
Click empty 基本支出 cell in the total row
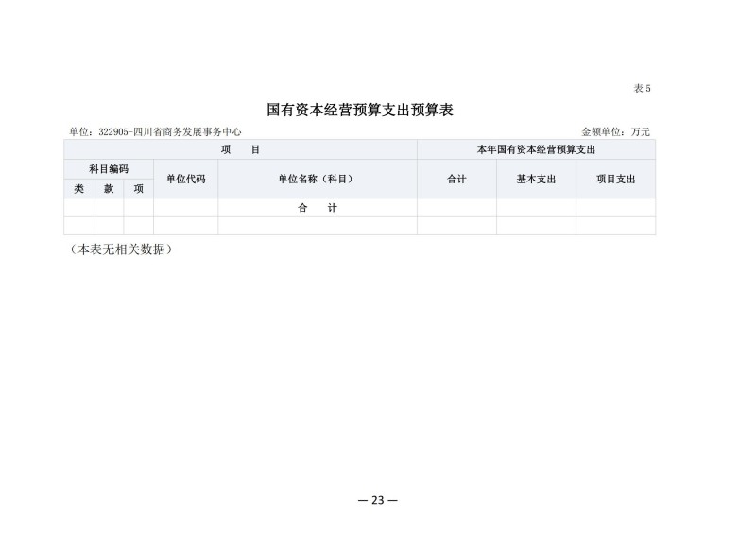point(536,208)
